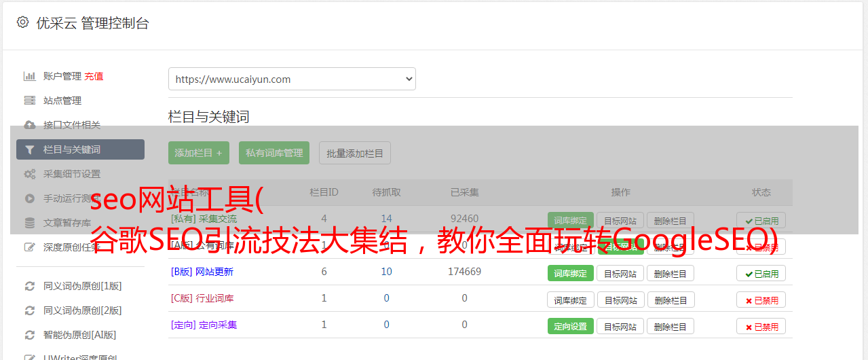Image resolution: width=868 pixels, height=360 pixels.
Task: Click the 智能伪原创[AI版] refresh icon
Action: click(29, 335)
